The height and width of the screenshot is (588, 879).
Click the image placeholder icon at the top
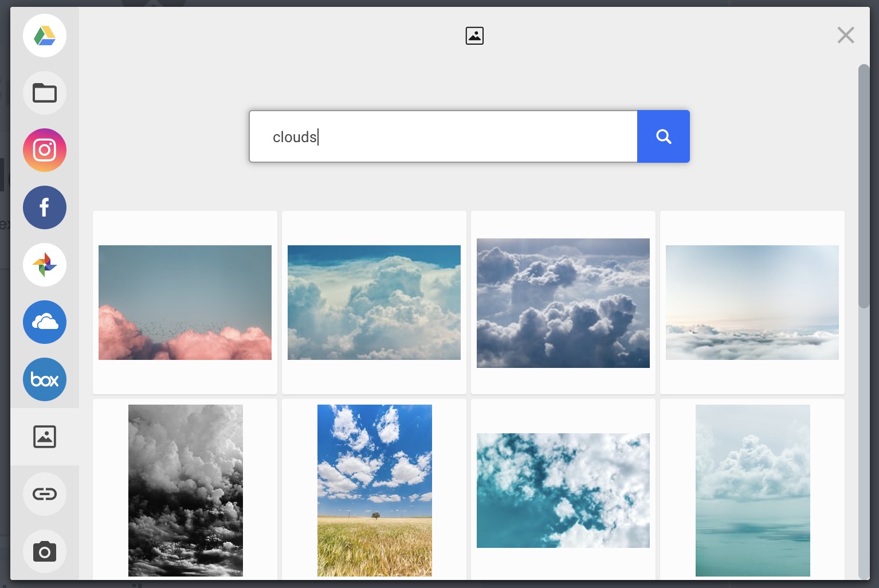click(x=473, y=35)
